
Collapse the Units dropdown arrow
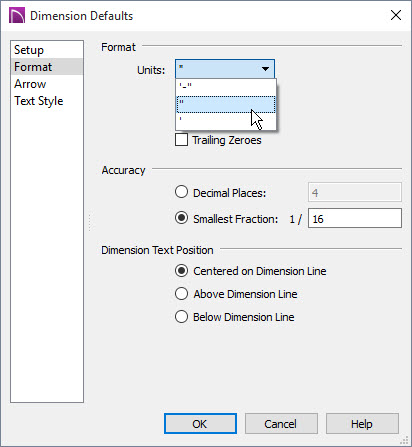(265, 69)
